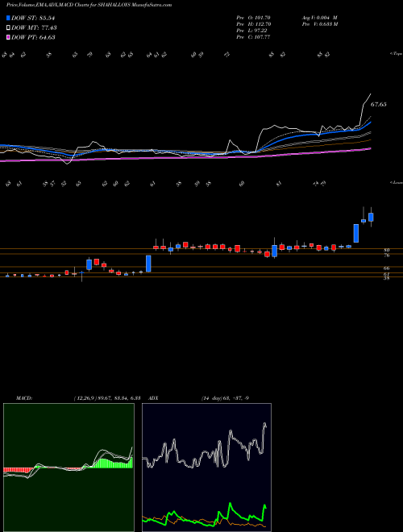
Task: Click the 80 support level label
Action: click(387, 251)
